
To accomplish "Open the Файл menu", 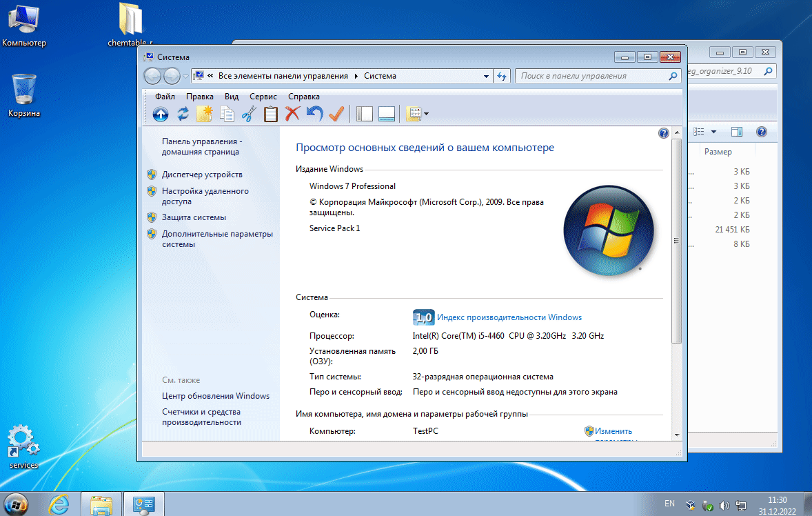I will [165, 97].
